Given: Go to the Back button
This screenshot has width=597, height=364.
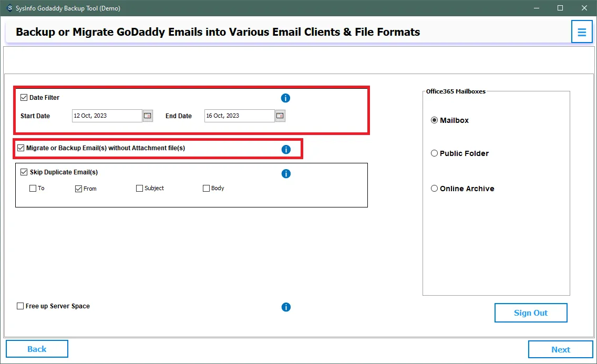Looking at the screenshot, I should click(37, 349).
